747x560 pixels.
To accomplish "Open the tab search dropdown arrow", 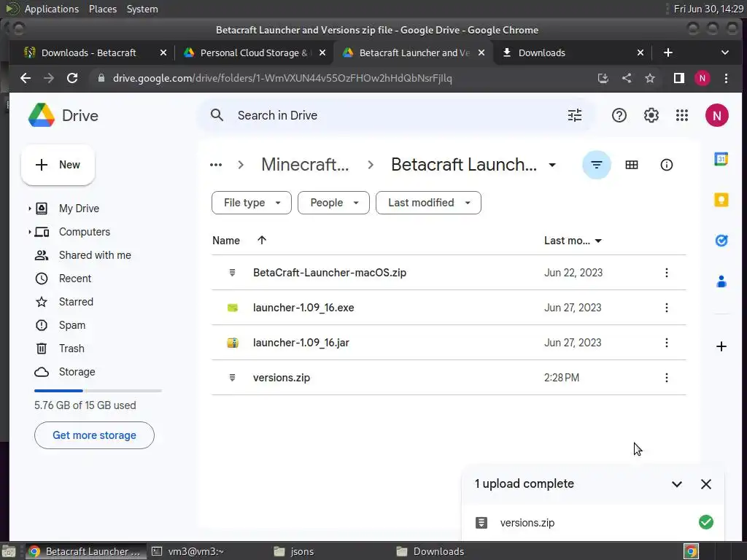I will [x=724, y=52].
